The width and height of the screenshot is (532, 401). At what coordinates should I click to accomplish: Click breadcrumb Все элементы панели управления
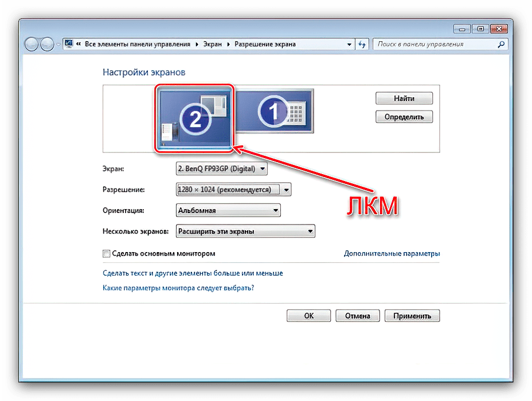(x=138, y=44)
